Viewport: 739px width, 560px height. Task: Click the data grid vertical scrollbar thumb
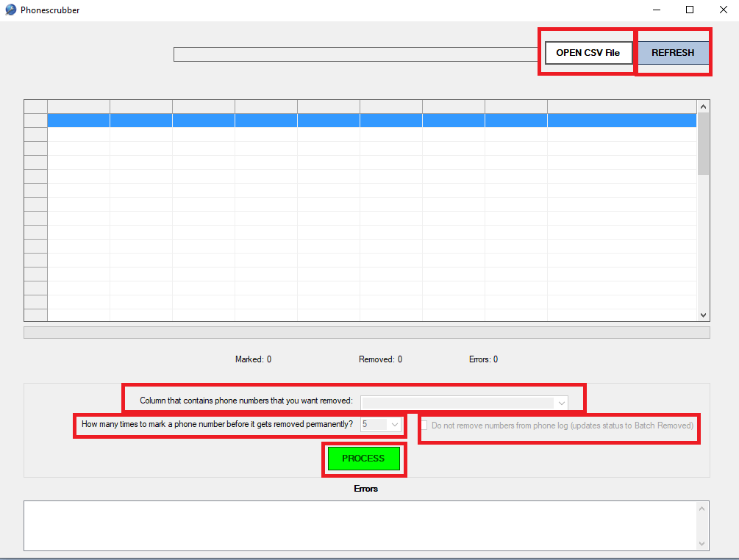pos(703,144)
